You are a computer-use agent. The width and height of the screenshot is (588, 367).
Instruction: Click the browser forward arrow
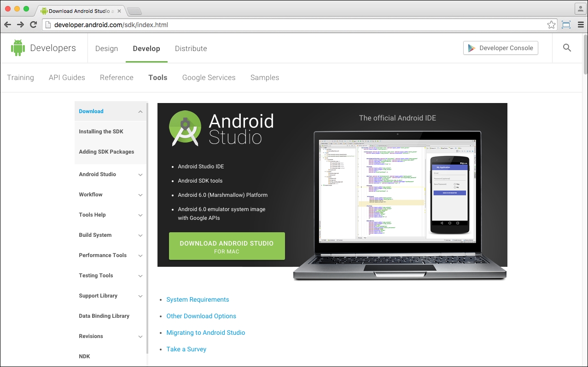[x=20, y=25]
